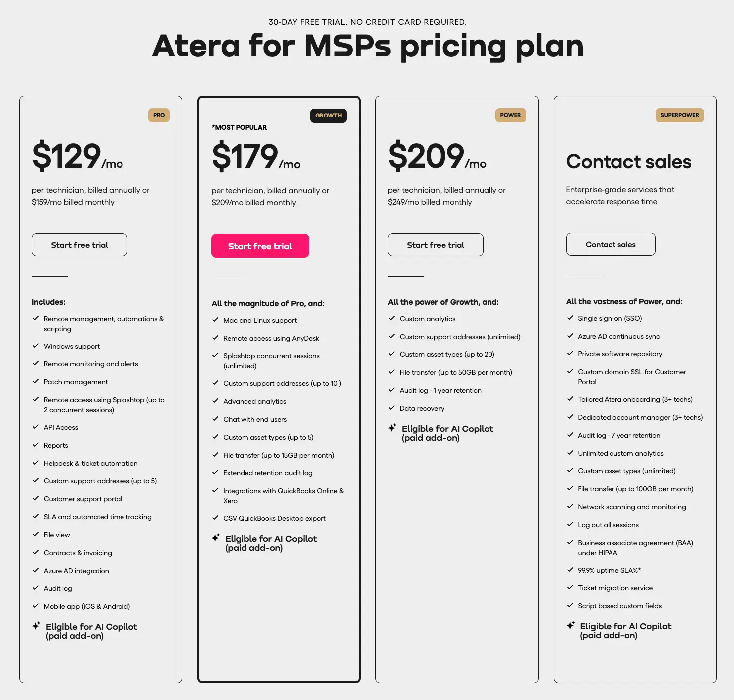
Task: Toggle the checkmark next to Advanced analytics
Action: 216,400
